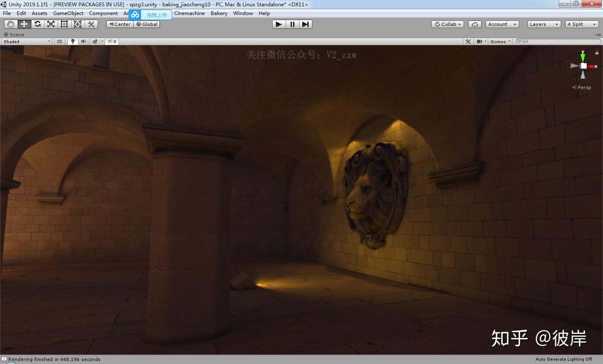Expand the scene effects dropdown arrow
This screenshot has width=603, height=364.
102,41
